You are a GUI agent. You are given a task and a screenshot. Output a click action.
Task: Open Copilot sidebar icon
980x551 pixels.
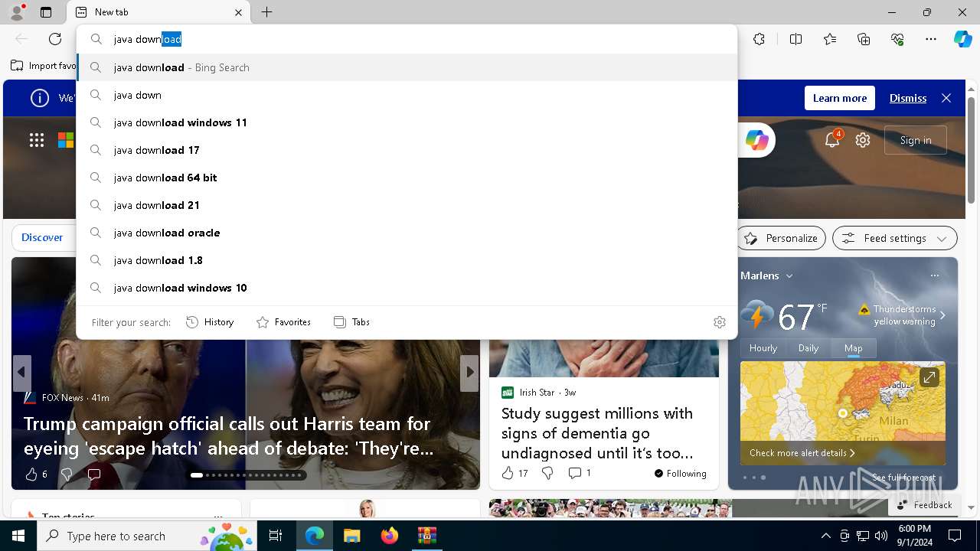pyautogui.click(x=962, y=39)
